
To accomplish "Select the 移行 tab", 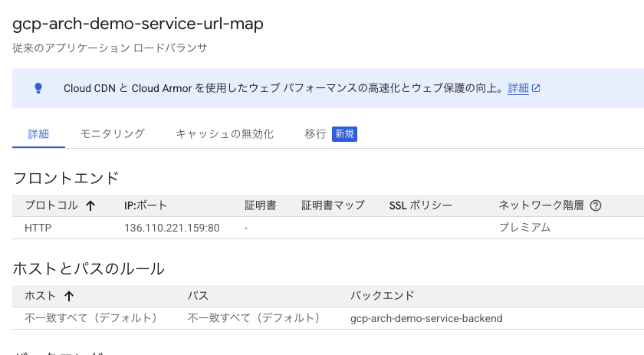I will pos(315,133).
